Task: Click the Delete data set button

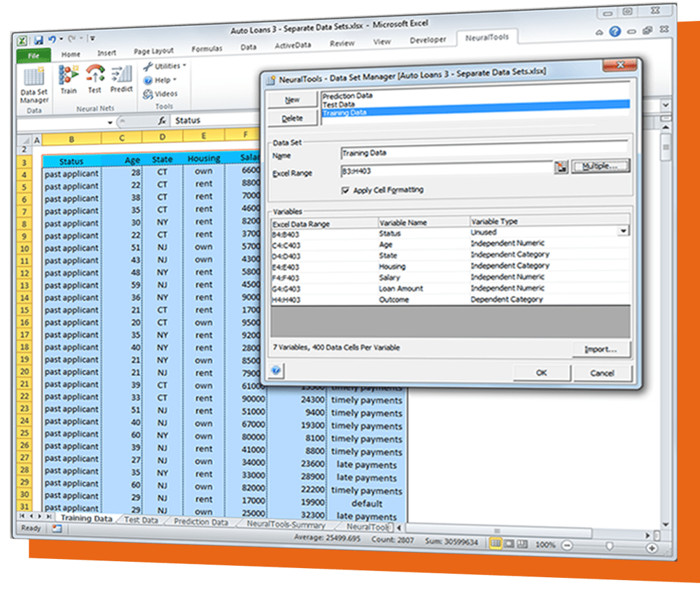Action: (x=293, y=118)
